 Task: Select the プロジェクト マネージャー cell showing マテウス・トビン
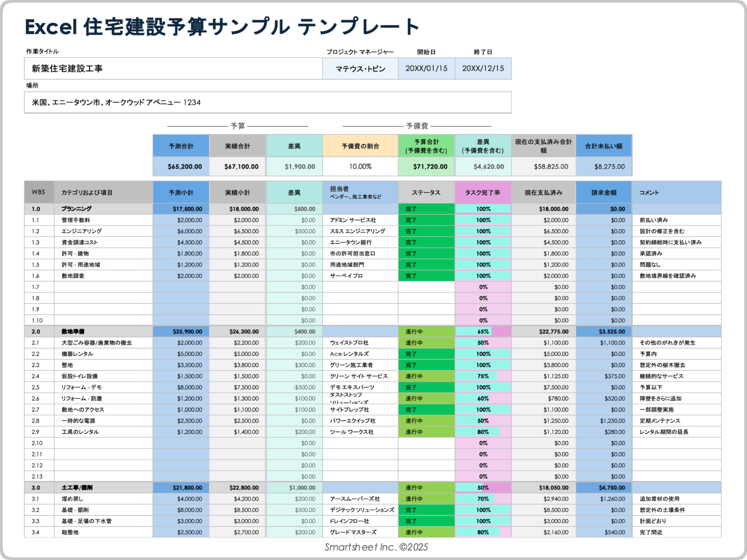click(359, 68)
